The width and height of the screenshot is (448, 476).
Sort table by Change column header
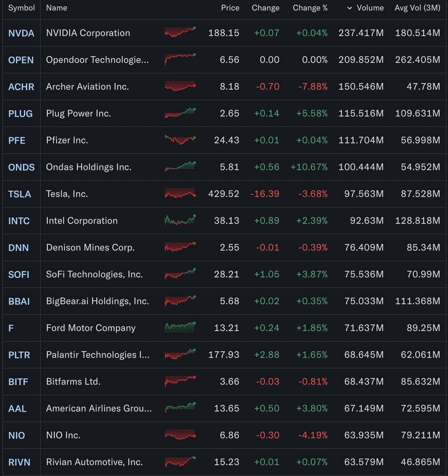click(x=265, y=8)
